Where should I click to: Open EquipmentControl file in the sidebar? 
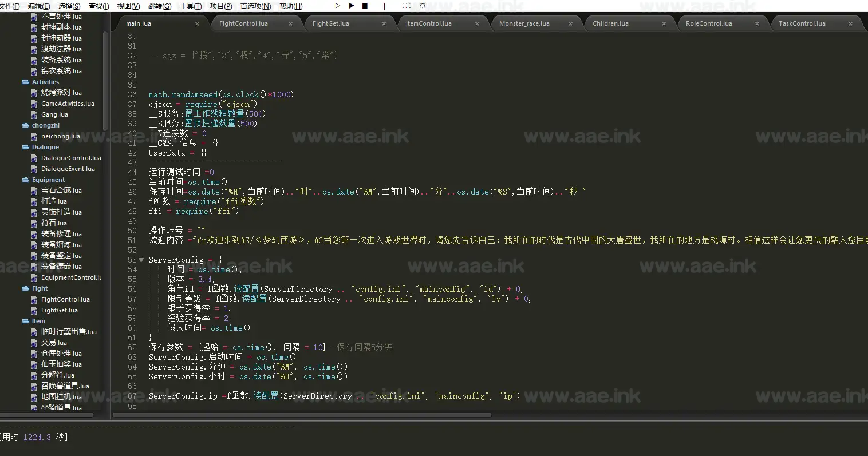71,277
